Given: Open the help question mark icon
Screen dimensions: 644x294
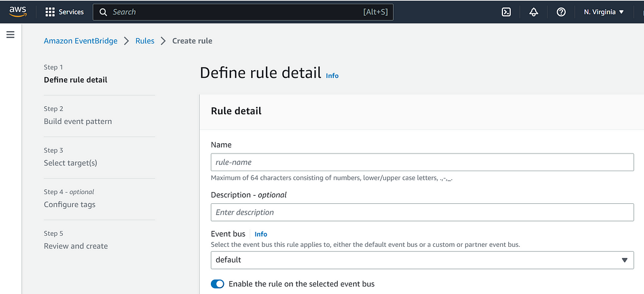Looking at the screenshot, I should [561, 12].
